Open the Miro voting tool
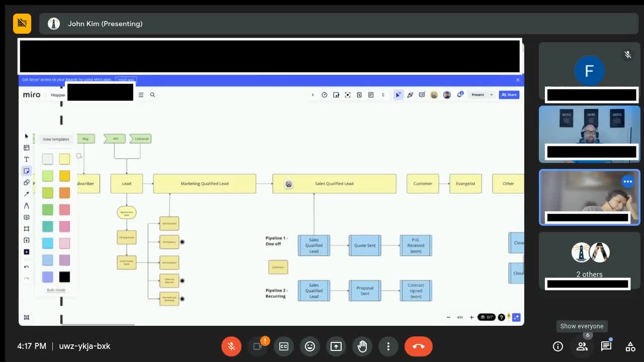This screenshot has width=644, height=362. tap(359, 95)
